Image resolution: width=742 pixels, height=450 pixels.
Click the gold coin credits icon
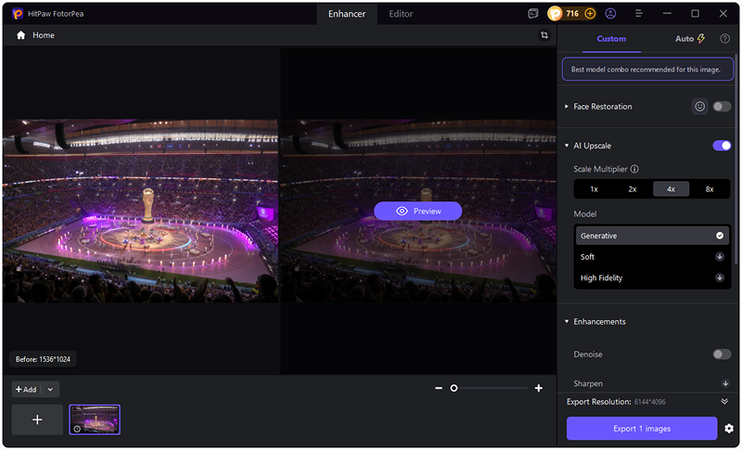pyautogui.click(x=555, y=14)
